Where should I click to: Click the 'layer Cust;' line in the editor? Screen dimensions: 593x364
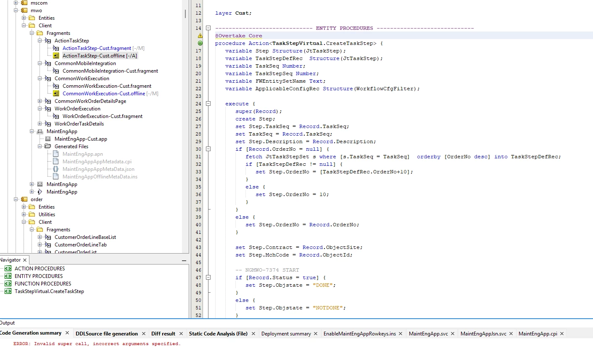(x=233, y=13)
